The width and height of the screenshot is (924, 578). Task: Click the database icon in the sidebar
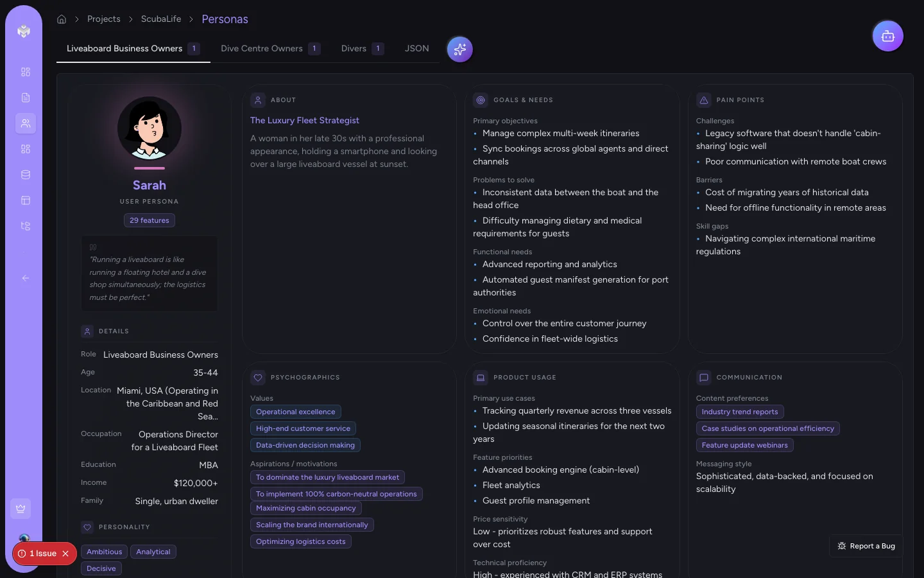coord(26,174)
